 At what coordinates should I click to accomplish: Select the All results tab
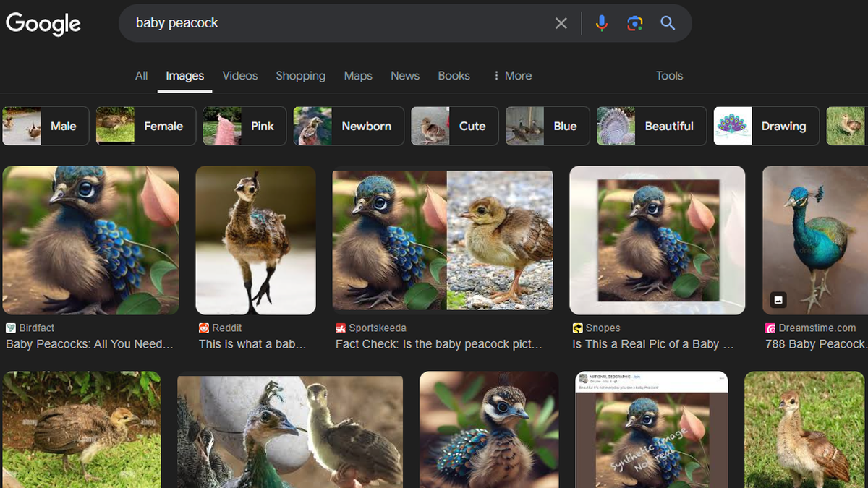[x=141, y=76]
